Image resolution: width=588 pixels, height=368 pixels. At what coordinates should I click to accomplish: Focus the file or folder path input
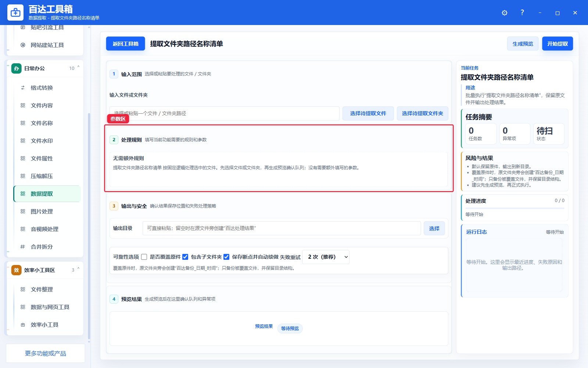(224, 113)
